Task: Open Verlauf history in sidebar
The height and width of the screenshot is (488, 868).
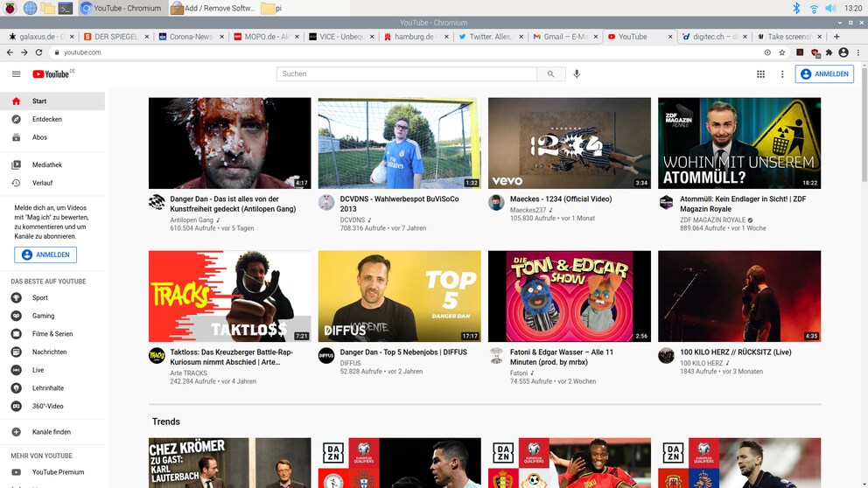Action: point(52,183)
